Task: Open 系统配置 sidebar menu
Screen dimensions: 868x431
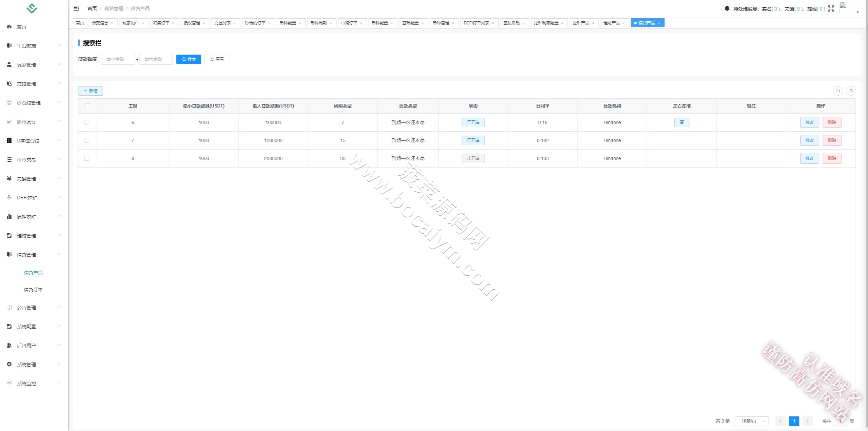Action: click(34, 326)
